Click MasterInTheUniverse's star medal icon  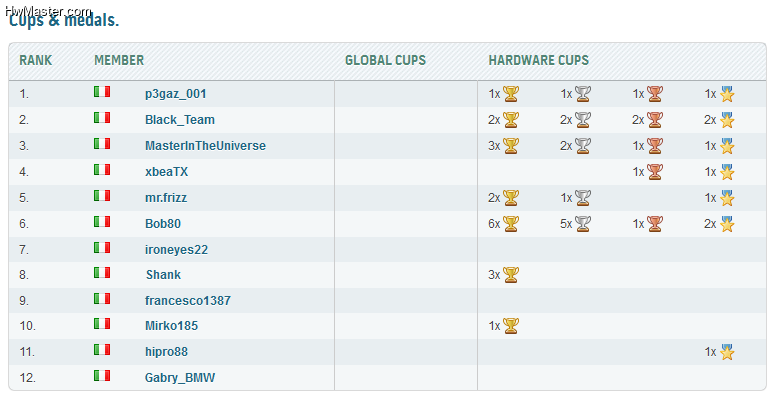click(727, 146)
